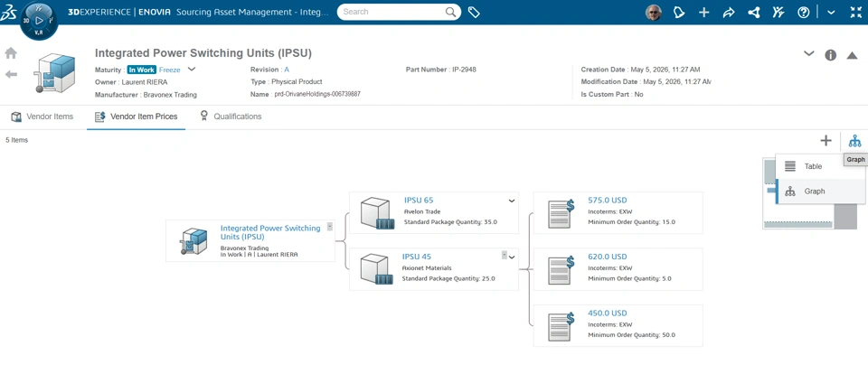
Task: Click the Graph view switcher icon
Action: tap(854, 140)
